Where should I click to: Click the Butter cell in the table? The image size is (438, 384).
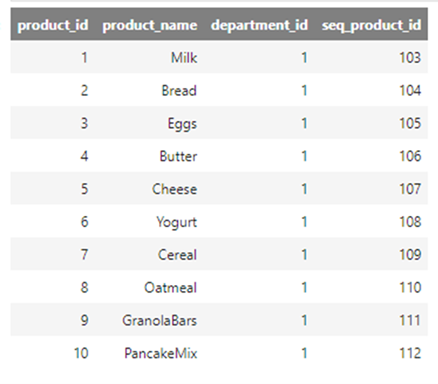pos(178,156)
